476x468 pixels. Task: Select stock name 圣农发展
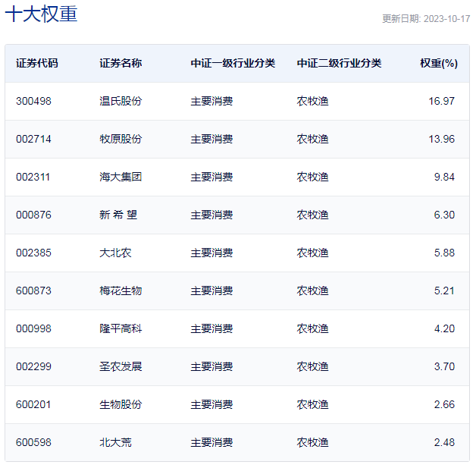pos(121,366)
